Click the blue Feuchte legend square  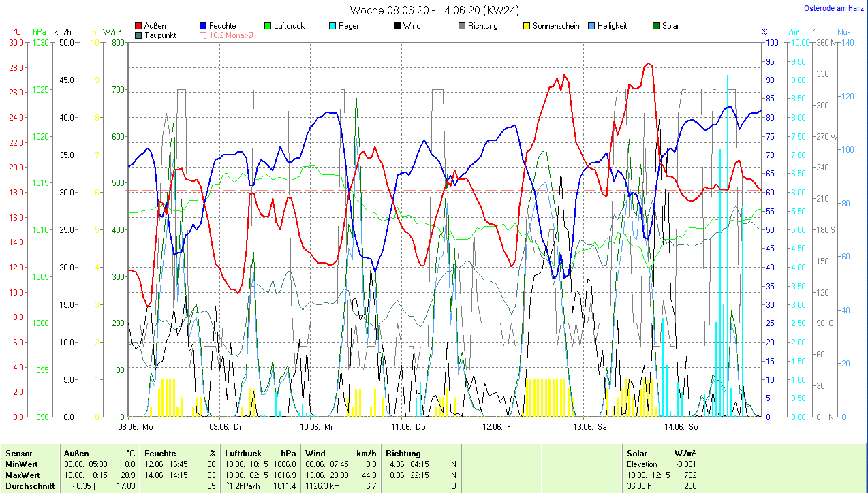pos(203,26)
